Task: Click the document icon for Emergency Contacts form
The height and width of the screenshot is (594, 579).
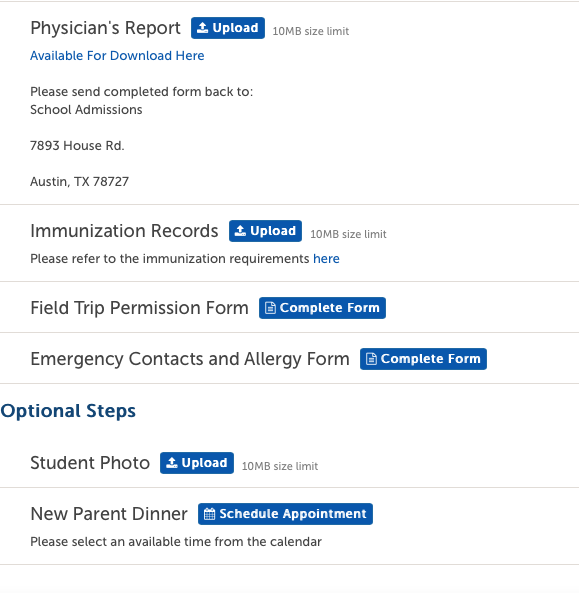Action: [371, 359]
